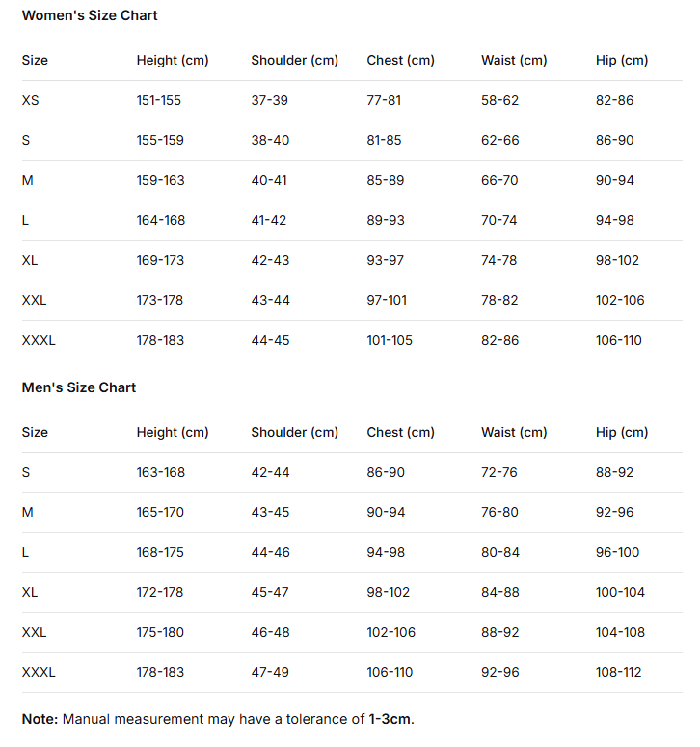
Task: Select the 102-106 chest value in Men's chart
Action: point(390,632)
